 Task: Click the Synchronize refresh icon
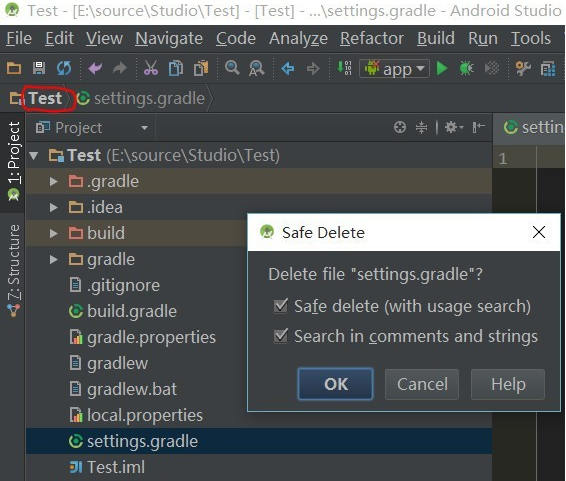point(64,68)
